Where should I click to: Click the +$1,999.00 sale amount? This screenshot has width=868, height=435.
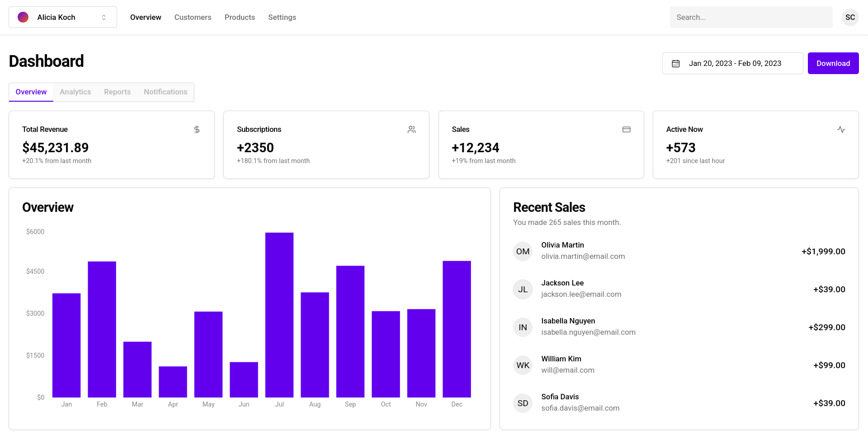823,251
